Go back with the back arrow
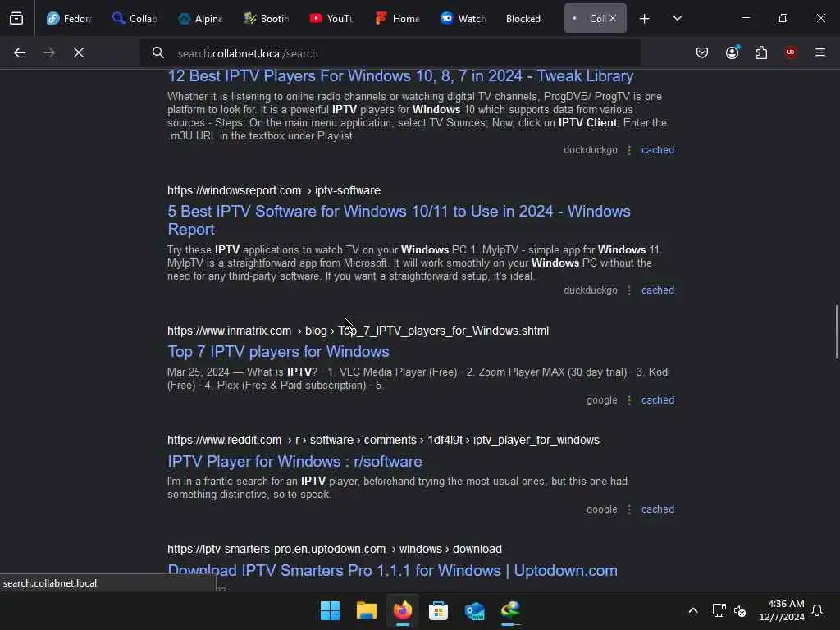 20,52
